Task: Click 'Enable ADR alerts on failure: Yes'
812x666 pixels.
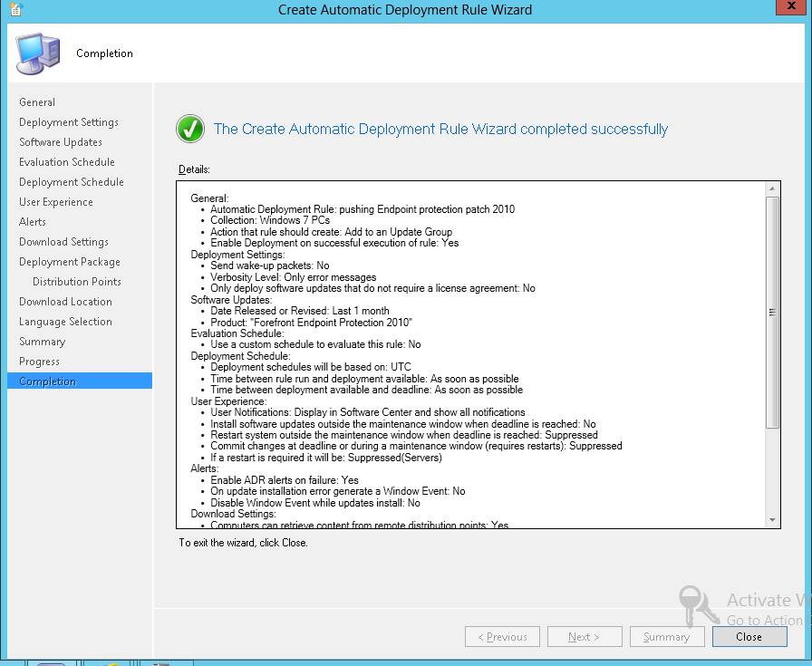Action: click(285, 480)
